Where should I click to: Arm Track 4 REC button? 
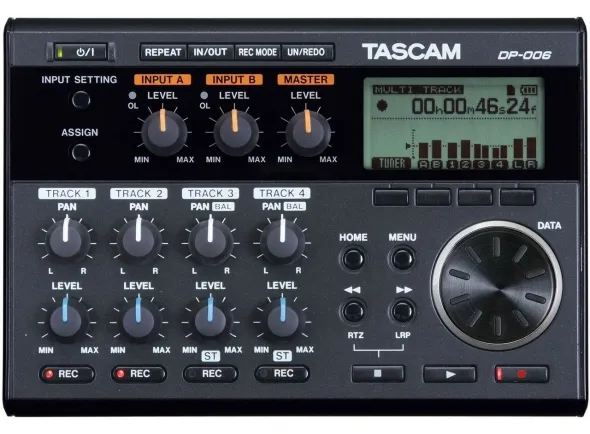pyautogui.click(x=282, y=374)
